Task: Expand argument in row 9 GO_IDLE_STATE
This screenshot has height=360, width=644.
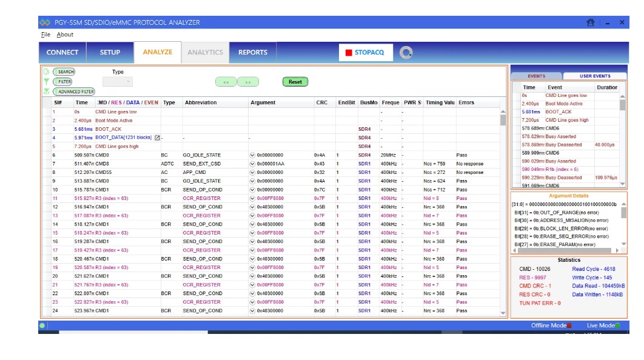Action: click(252, 181)
